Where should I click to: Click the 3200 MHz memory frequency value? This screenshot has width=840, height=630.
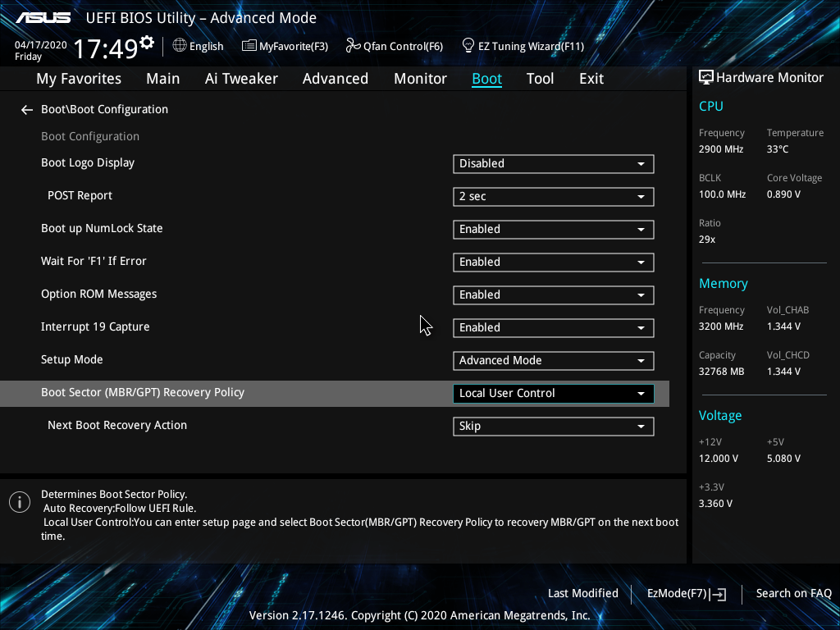[x=721, y=326]
